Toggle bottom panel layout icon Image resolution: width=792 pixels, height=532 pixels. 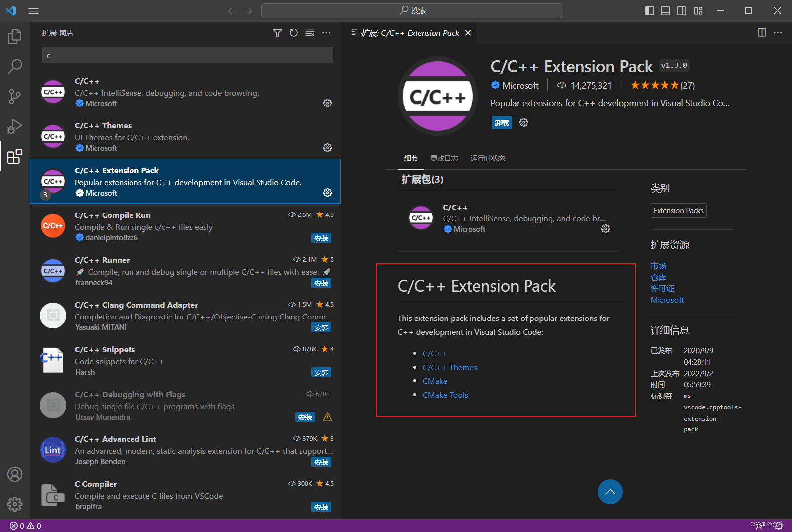pos(665,11)
